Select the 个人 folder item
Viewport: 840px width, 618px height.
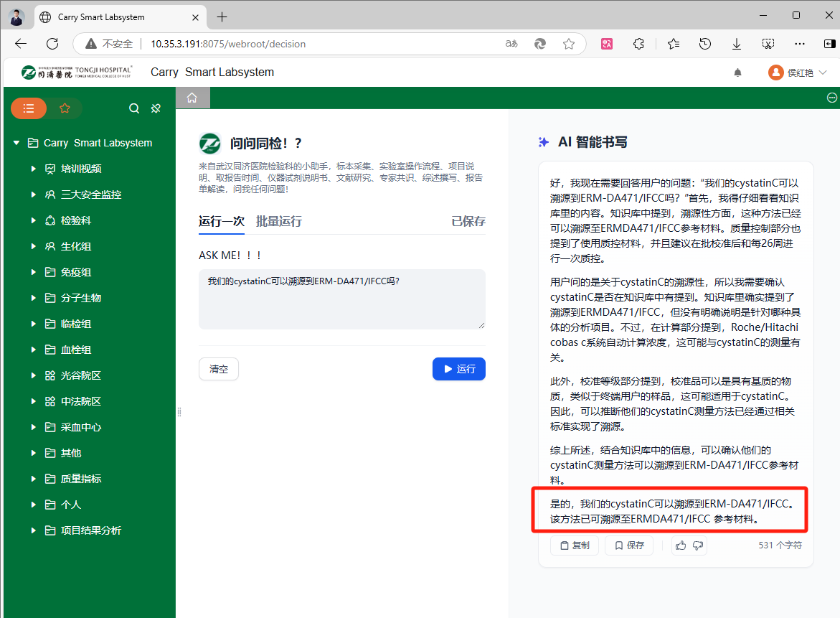click(71, 505)
